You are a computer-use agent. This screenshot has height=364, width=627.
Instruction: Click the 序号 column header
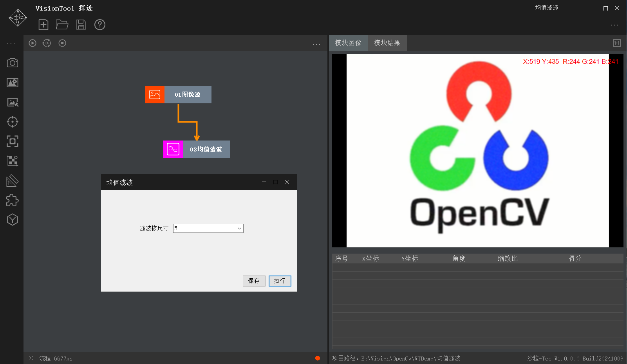[341, 258]
